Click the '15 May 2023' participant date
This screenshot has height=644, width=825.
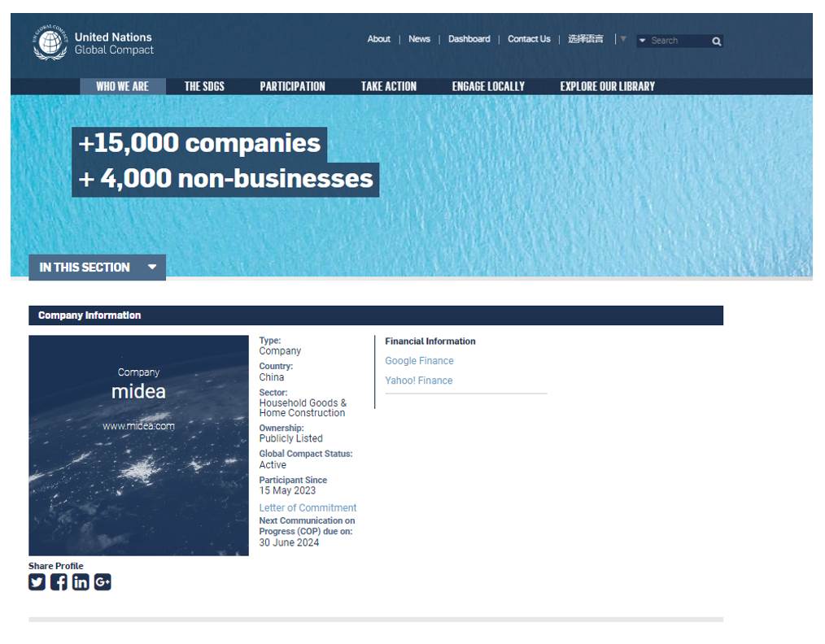[x=287, y=490]
